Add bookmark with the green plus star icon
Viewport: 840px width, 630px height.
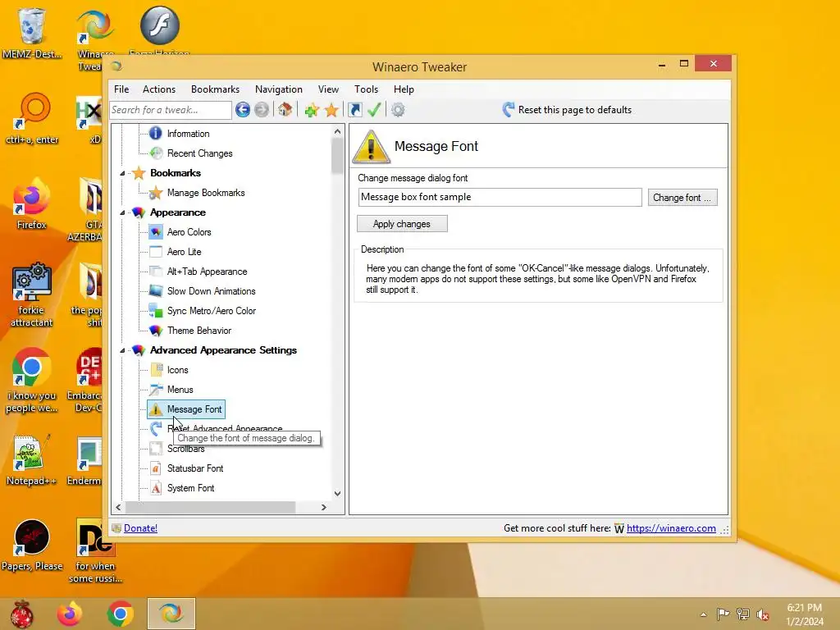(x=312, y=111)
